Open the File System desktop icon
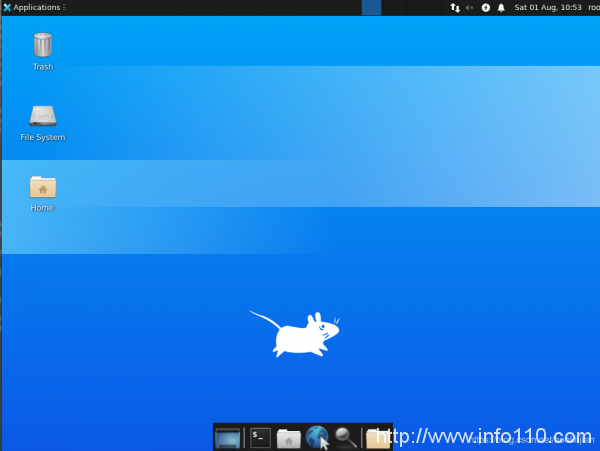Viewport: 600px width, 451px height. (x=42, y=115)
